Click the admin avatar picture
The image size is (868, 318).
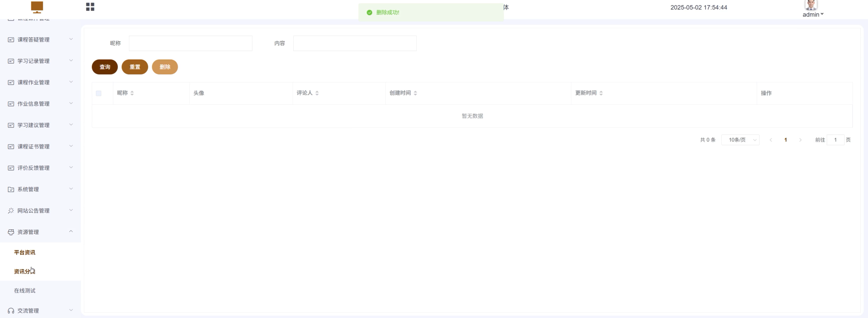811,5
